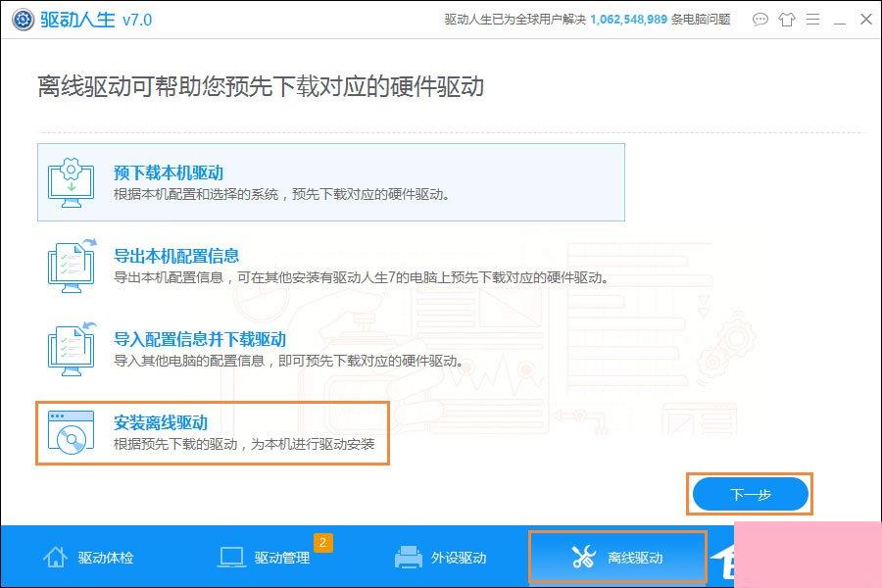Click the laptop icon of 驱动管理
The height and width of the screenshot is (588, 882).
tap(231, 558)
